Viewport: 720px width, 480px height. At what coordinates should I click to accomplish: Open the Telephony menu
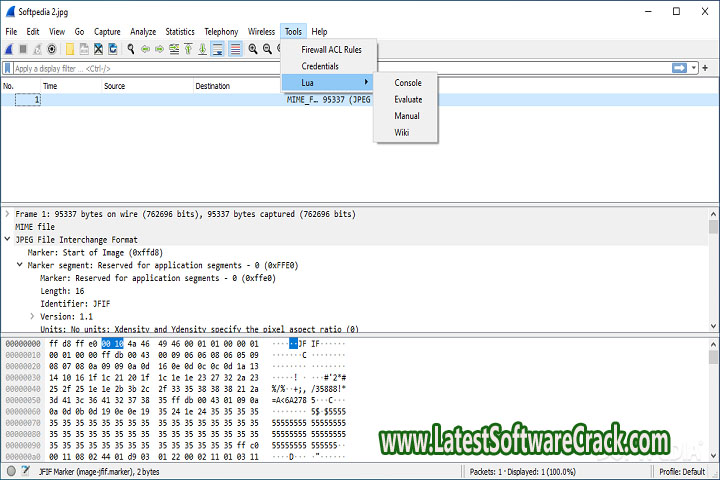pyautogui.click(x=221, y=32)
